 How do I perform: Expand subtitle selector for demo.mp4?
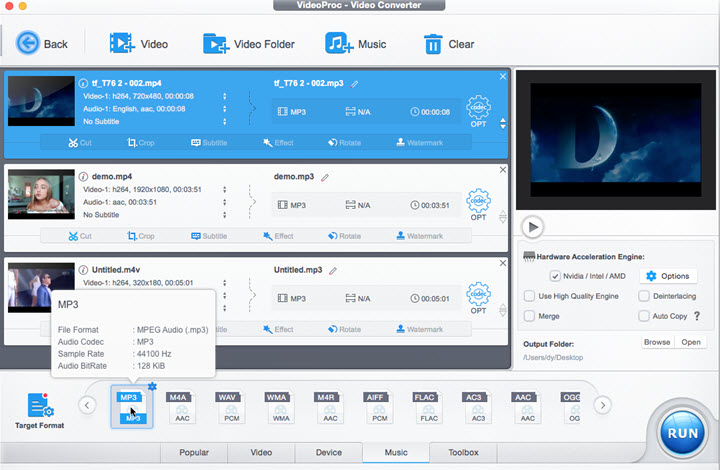[225, 214]
